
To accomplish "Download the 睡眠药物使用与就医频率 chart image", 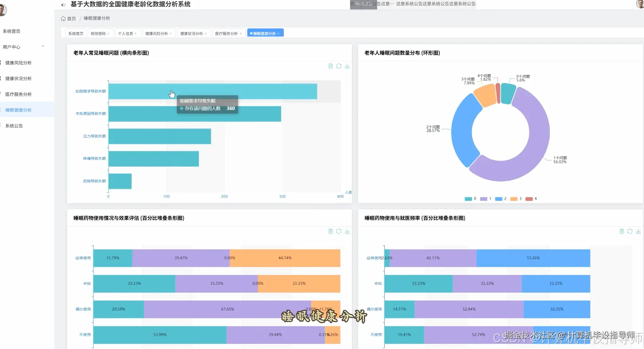I will [x=639, y=231].
